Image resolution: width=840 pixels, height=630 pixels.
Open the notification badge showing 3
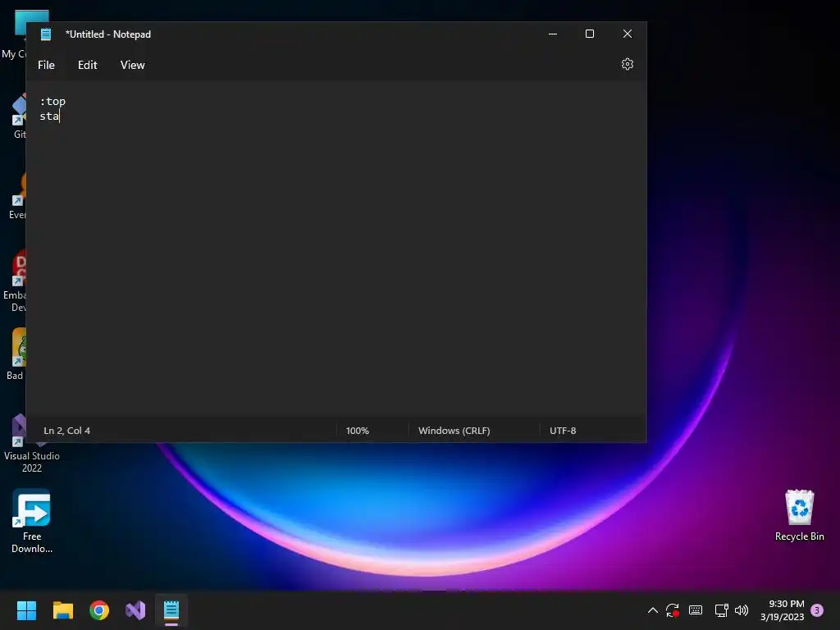coord(817,610)
